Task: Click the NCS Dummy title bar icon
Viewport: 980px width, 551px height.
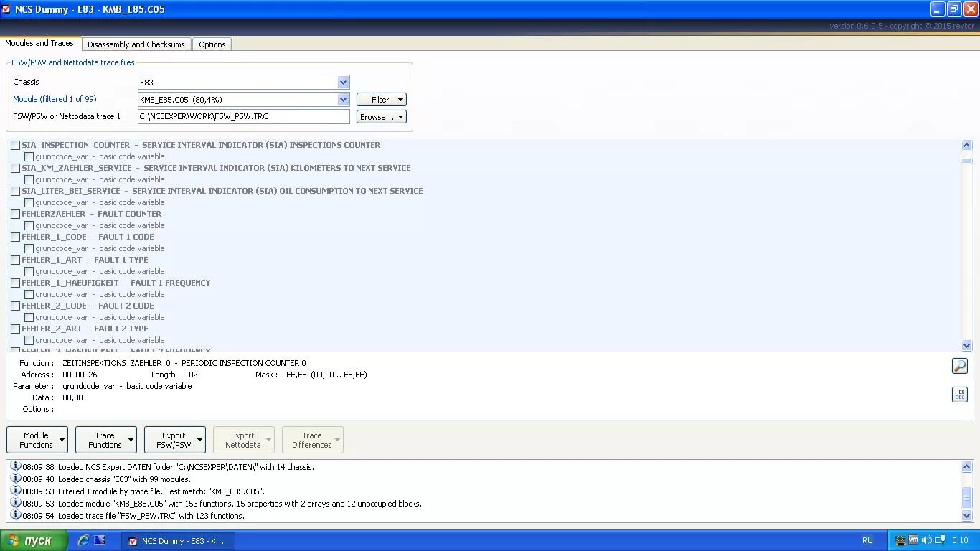Action: 6,9
